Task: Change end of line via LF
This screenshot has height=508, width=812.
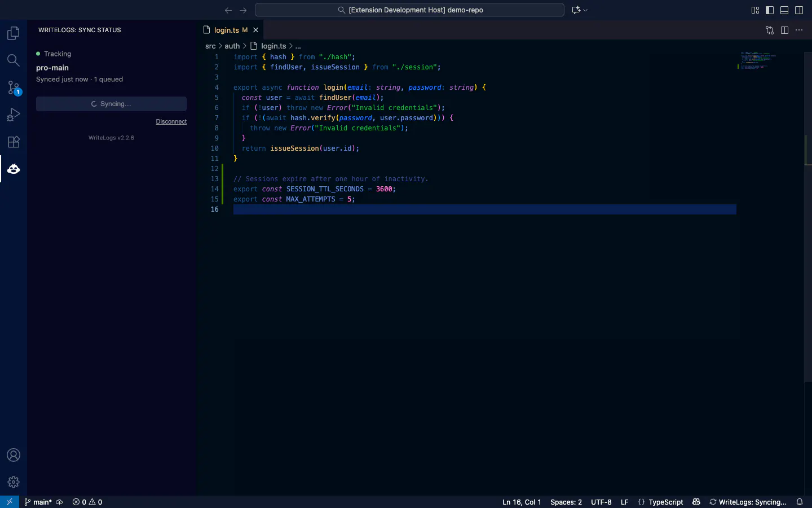Action: click(x=624, y=502)
